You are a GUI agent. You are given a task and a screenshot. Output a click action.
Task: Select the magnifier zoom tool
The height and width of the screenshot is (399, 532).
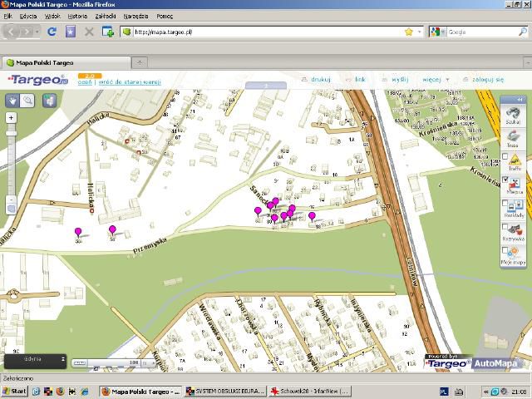[x=28, y=100]
